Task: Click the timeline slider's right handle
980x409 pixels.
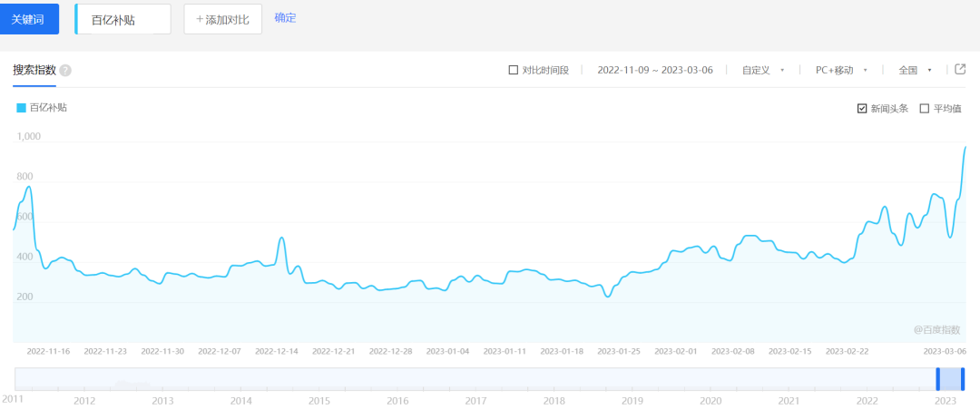Action: tap(963, 378)
